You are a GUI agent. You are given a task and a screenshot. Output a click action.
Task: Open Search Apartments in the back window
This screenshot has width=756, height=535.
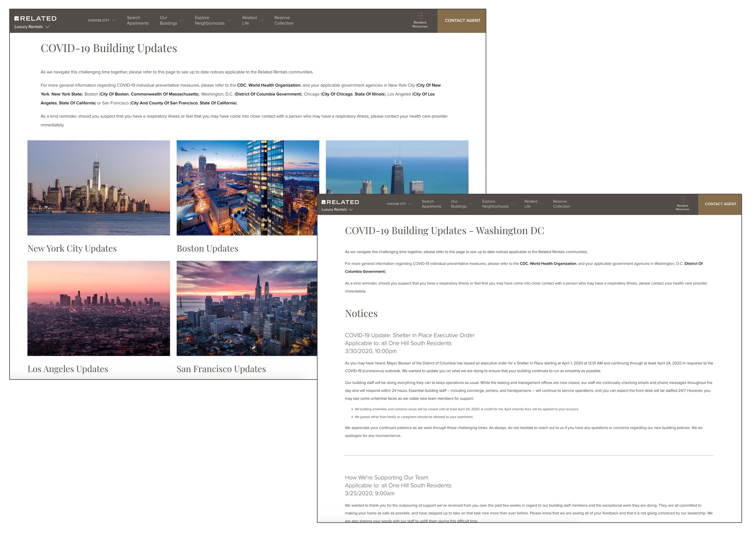point(138,20)
